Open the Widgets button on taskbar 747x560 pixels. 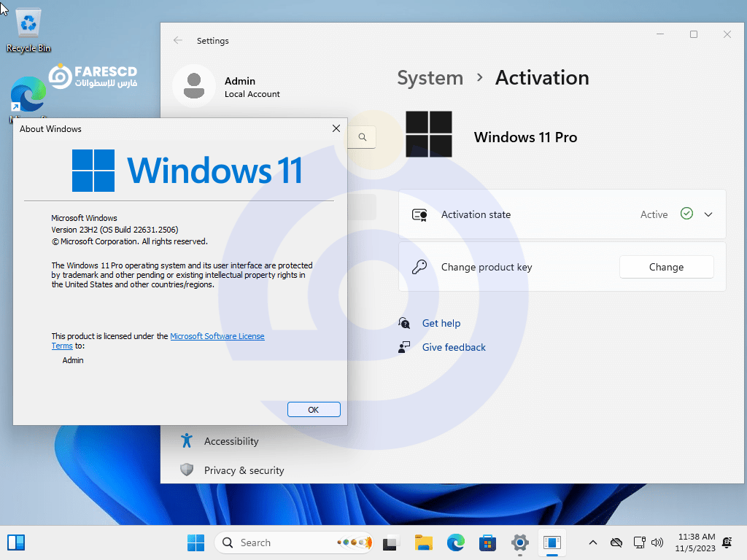16,542
